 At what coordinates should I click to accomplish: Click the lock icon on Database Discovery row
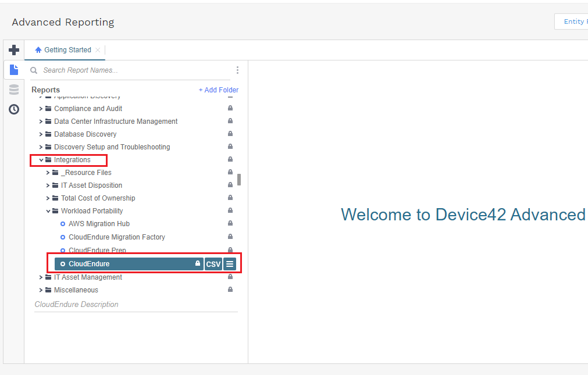tap(230, 134)
